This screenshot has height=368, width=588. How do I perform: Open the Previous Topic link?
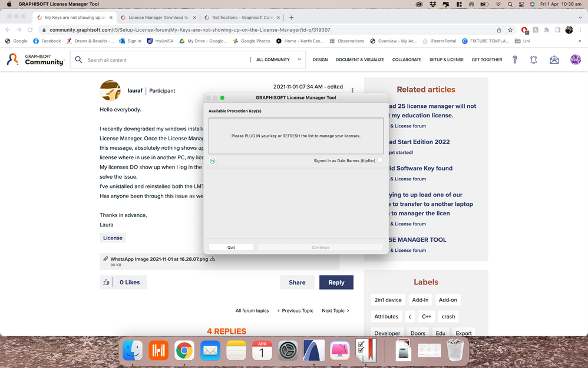coord(295,311)
